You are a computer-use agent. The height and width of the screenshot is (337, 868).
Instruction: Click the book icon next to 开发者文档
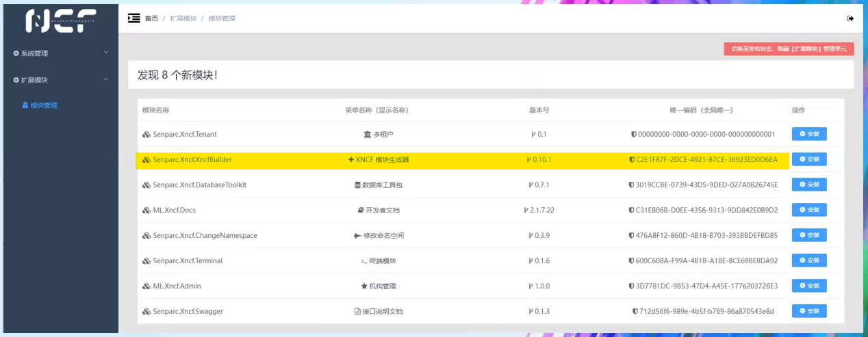coord(361,211)
